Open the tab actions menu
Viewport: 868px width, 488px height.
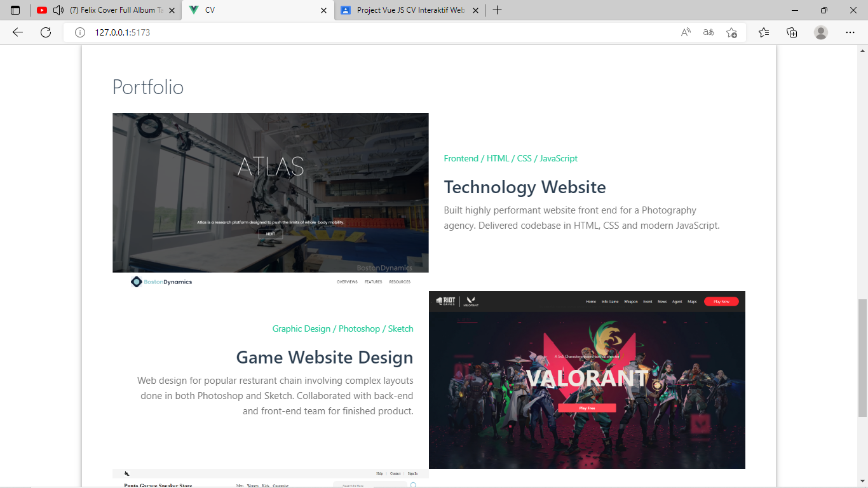tap(15, 10)
